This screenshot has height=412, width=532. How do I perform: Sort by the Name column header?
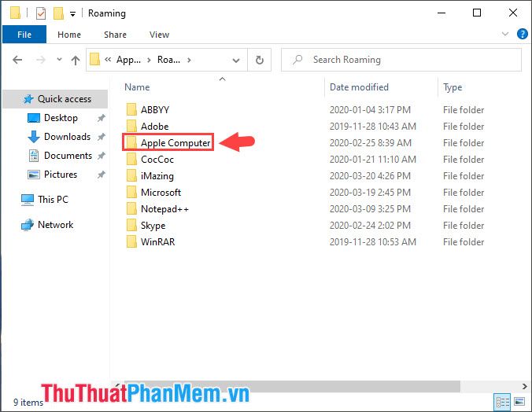[137, 87]
